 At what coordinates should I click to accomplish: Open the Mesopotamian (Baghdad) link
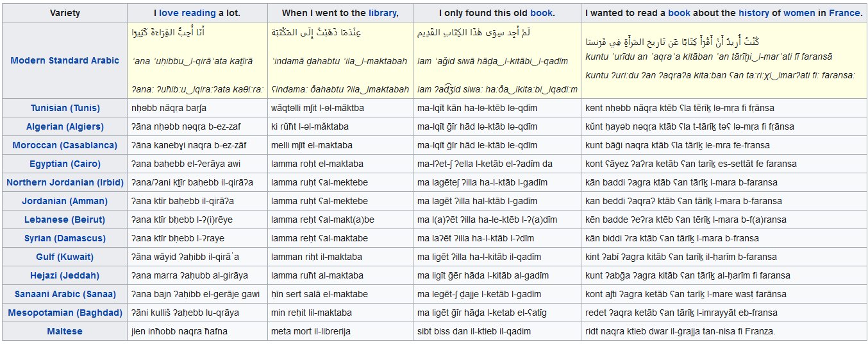65,313
